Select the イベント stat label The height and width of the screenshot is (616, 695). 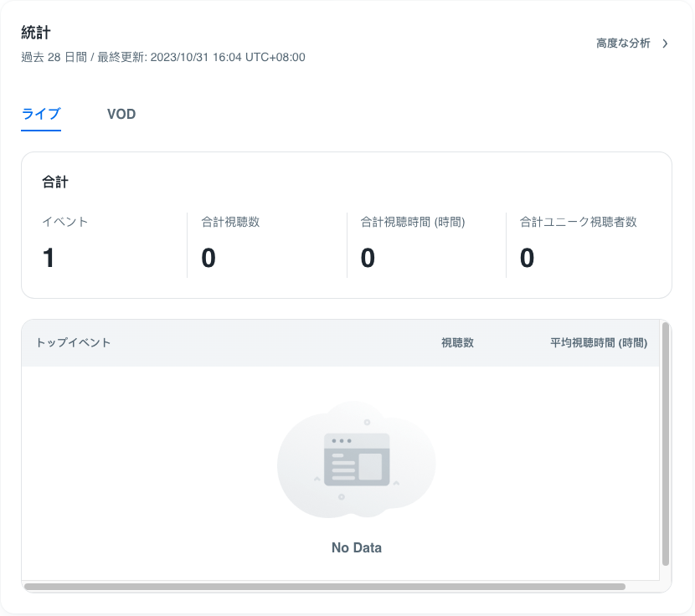coord(65,222)
